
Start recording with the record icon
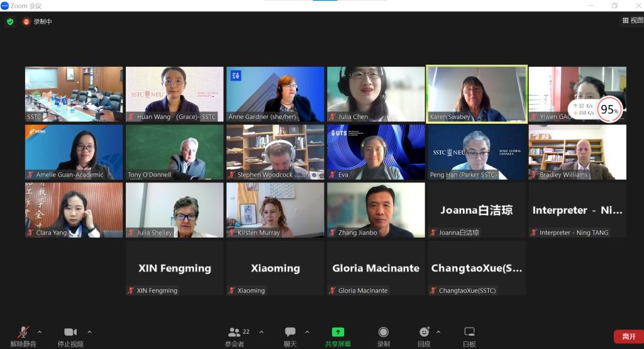(x=383, y=332)
